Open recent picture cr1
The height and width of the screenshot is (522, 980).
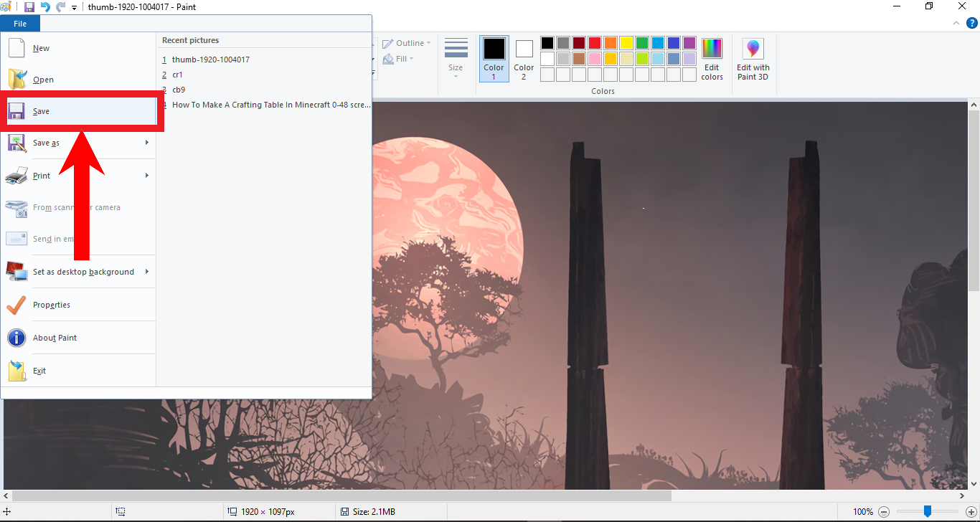[264, 75]
